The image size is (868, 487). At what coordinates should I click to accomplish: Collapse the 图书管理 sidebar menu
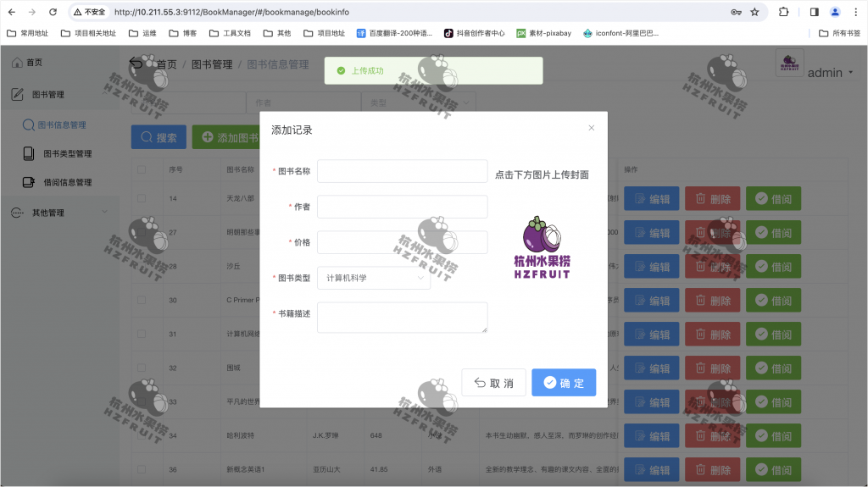60,95
